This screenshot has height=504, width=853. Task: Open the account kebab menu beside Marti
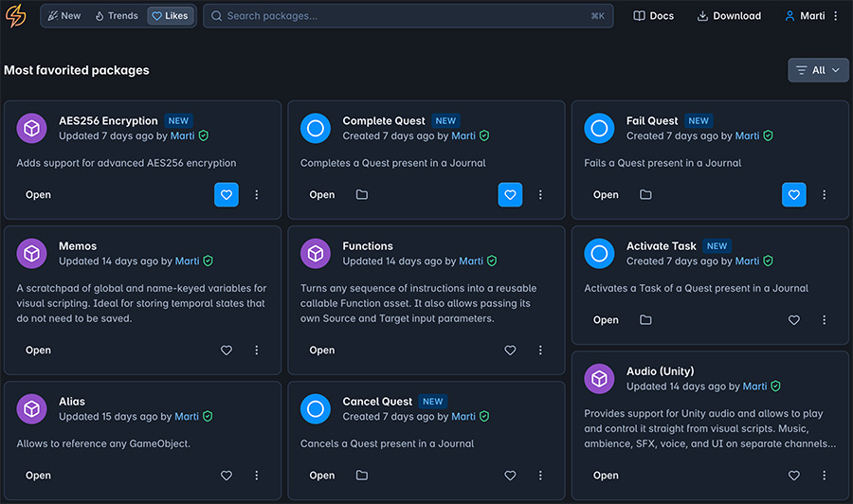point(836,16)
